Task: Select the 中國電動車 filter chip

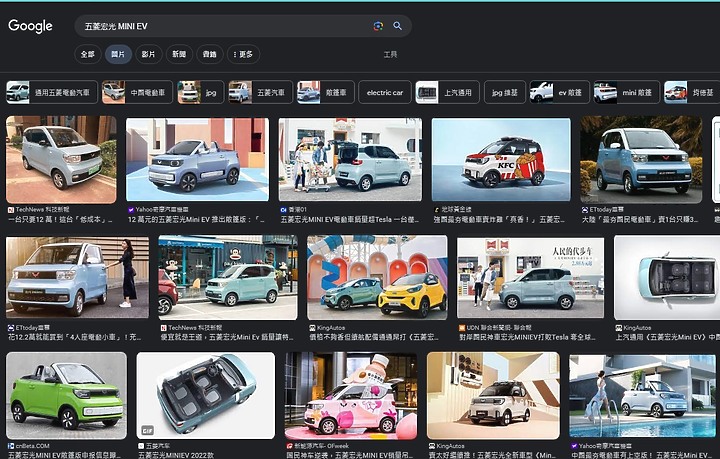Action: pos(137,92)
